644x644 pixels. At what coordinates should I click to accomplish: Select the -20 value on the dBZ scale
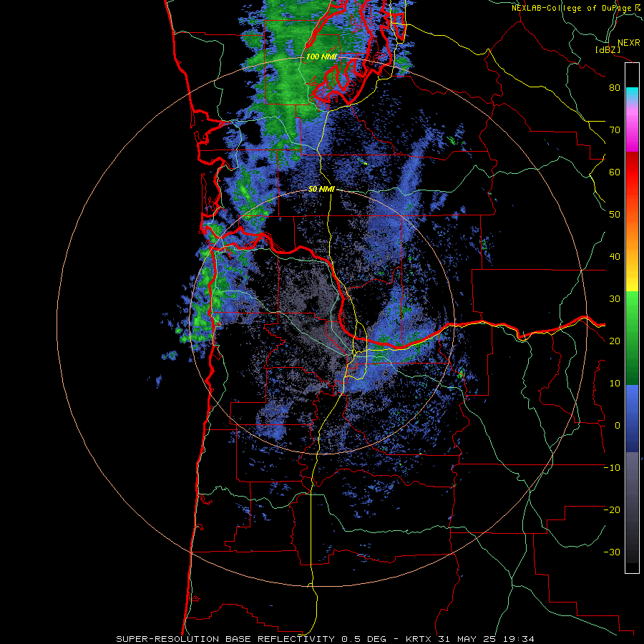click(612, 510)
